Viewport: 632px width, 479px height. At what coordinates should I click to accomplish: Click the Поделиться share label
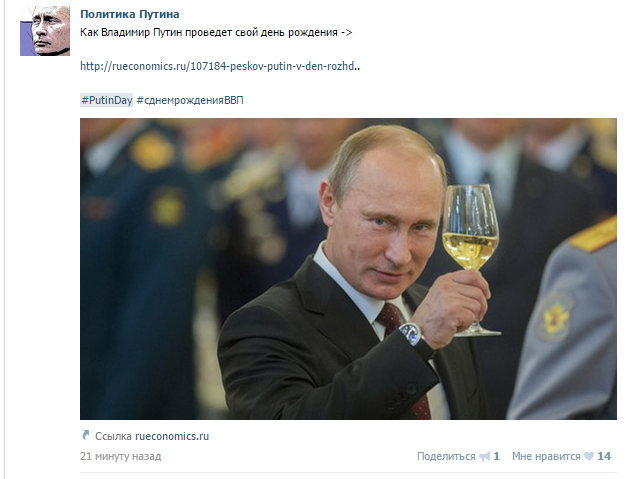pos(446,456)
